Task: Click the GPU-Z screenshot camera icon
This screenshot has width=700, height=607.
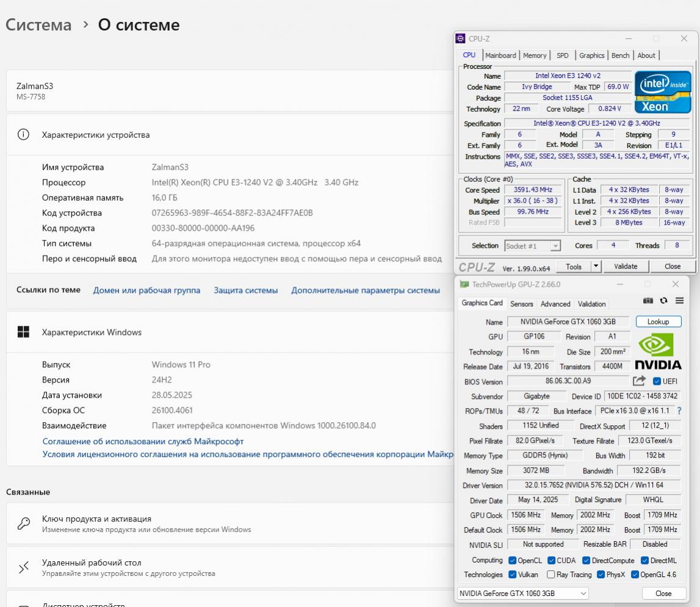Action: coord(648,301)
